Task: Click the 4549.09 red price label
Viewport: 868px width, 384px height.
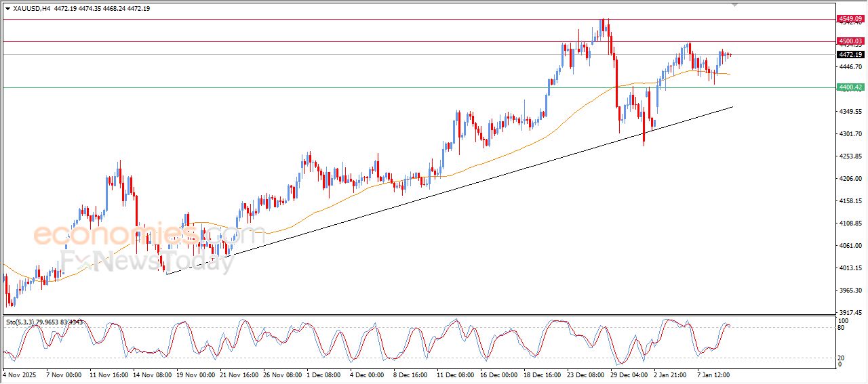Action: coord(850,18)
